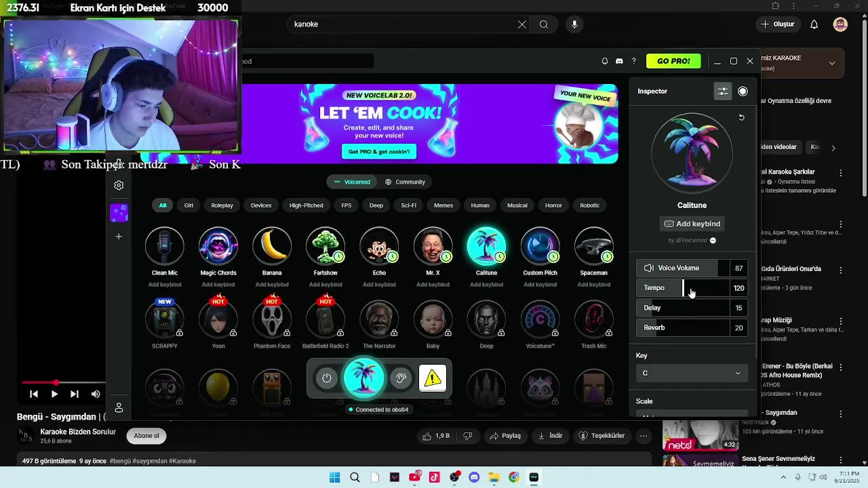Click YouTube Paylaş share button

(505, 436)
